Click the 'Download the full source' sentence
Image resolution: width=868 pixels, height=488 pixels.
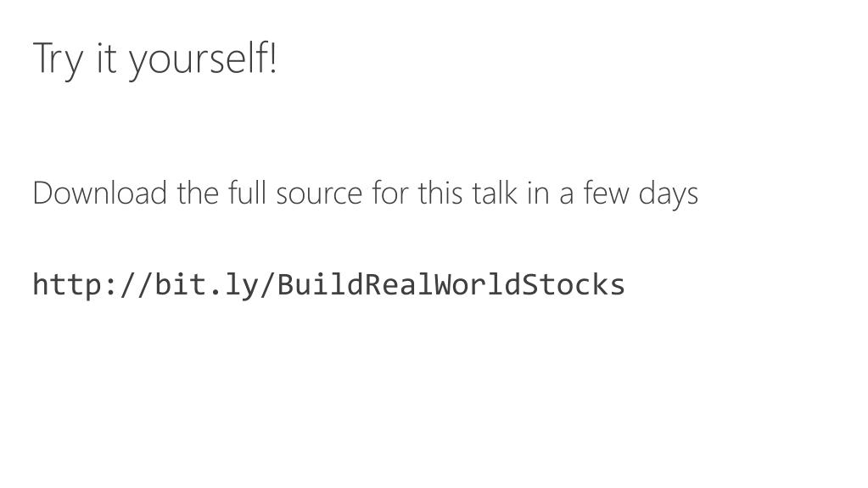[366, 194]
